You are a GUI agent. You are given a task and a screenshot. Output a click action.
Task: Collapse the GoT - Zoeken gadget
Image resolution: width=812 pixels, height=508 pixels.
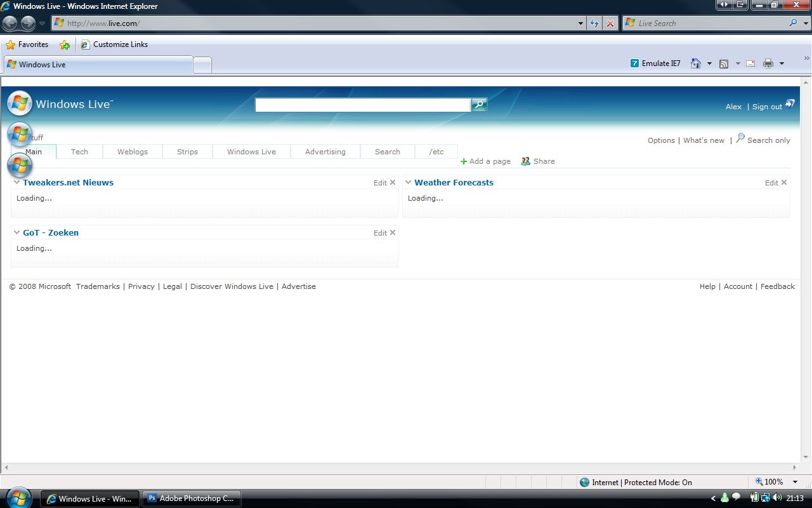pos(17,232)
